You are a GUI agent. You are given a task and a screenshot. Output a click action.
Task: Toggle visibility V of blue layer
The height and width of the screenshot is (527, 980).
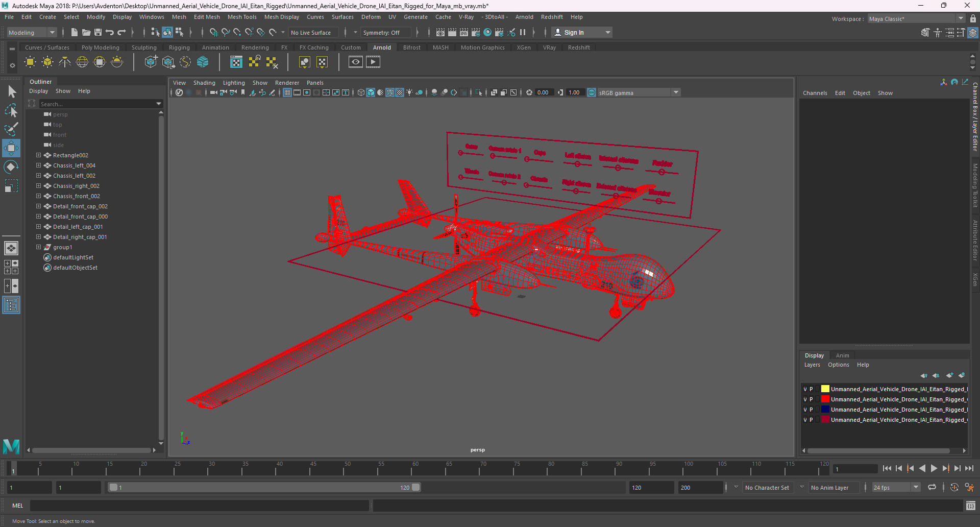[805, 410]
